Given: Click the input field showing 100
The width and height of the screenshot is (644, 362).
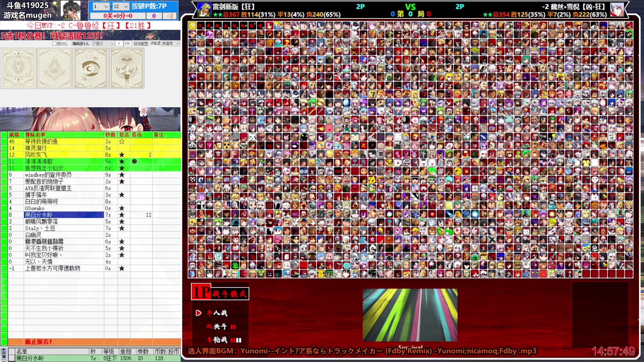Looking at the screenshot, I should [127, 44].
